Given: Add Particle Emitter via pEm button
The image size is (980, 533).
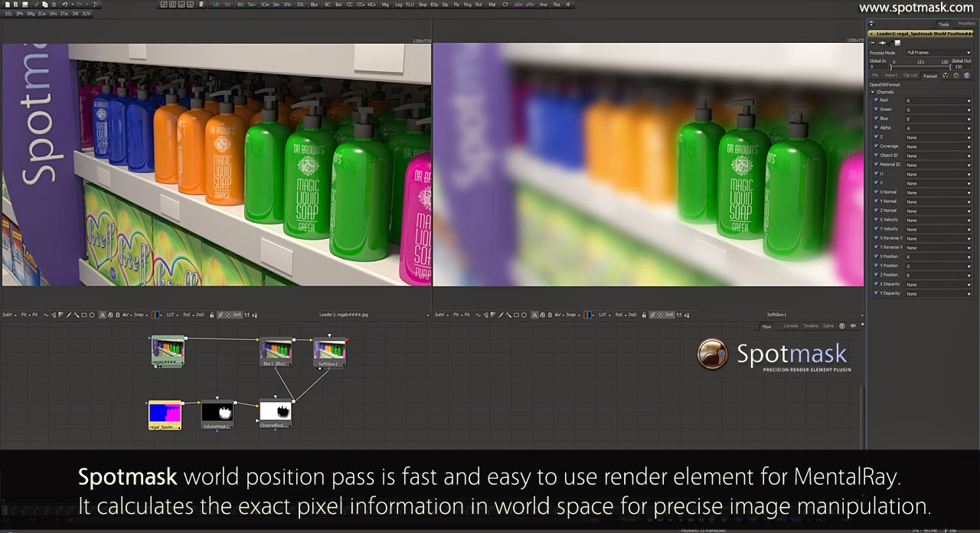Looking at the screenshot, I should pos(518,5).
